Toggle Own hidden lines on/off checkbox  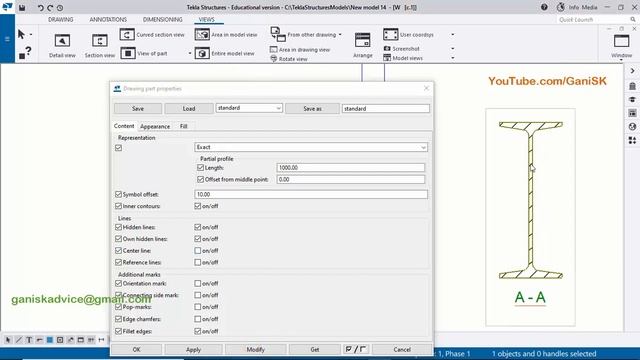pyautogui.click(x=198, y=239)
